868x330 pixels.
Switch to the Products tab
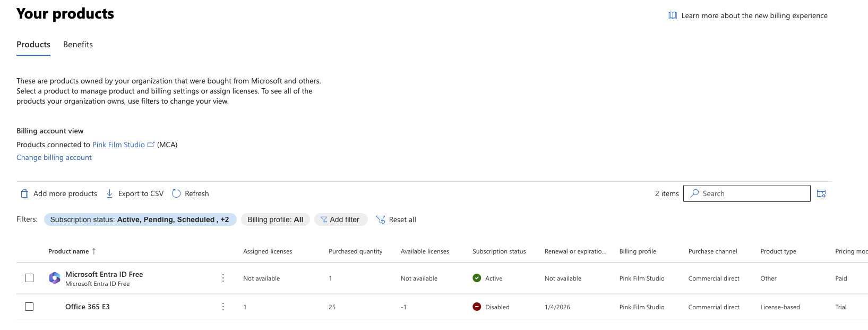[x=33, y=45]
